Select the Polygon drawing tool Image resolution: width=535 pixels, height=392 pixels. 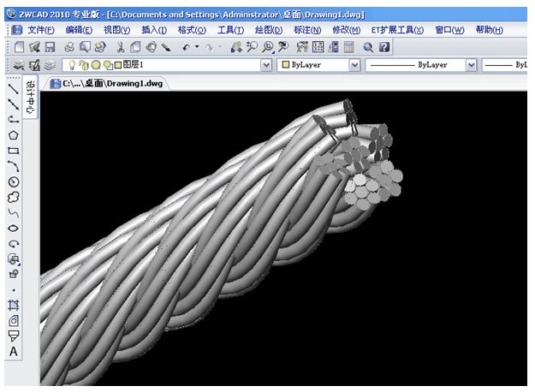pos(13,134)
